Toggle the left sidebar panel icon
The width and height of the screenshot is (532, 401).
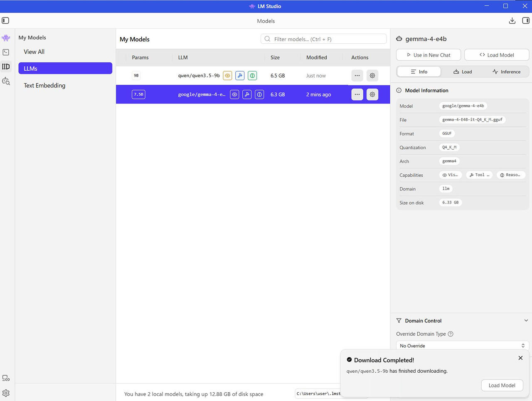click(x=5, y=21)
